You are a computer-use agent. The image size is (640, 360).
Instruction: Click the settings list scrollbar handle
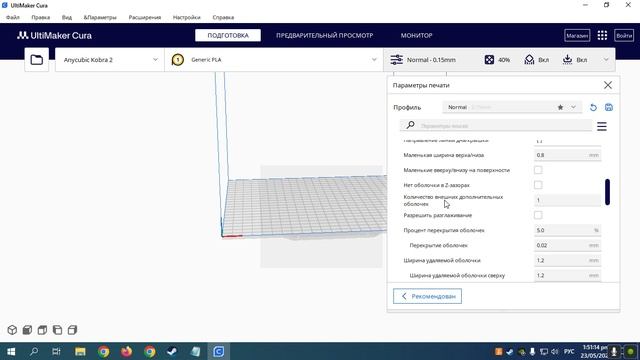click(607, 192)
